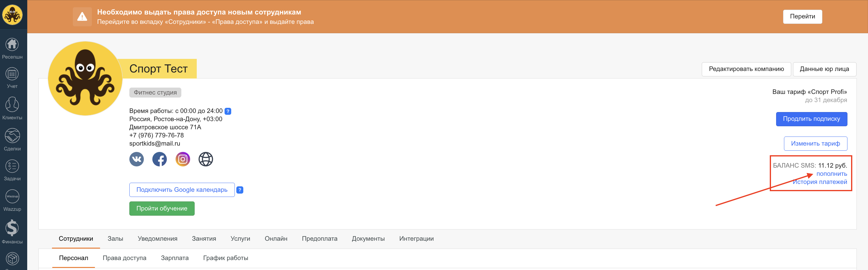Switch to the Уведомления tab
Image resolution: width=868 pixels, height=270 pixels.
click(x=157, y=239)
